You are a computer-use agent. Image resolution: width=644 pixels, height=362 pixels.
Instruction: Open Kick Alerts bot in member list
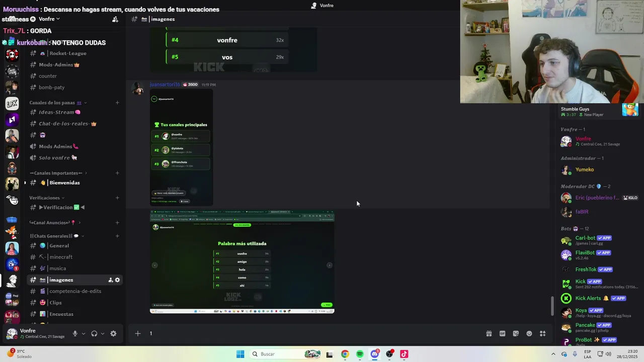[599, 299]
